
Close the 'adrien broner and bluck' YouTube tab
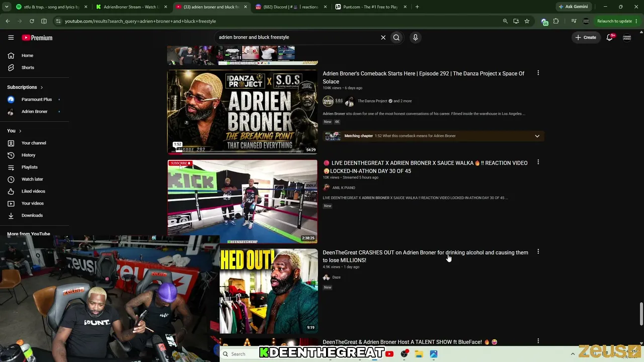[245, 7]
